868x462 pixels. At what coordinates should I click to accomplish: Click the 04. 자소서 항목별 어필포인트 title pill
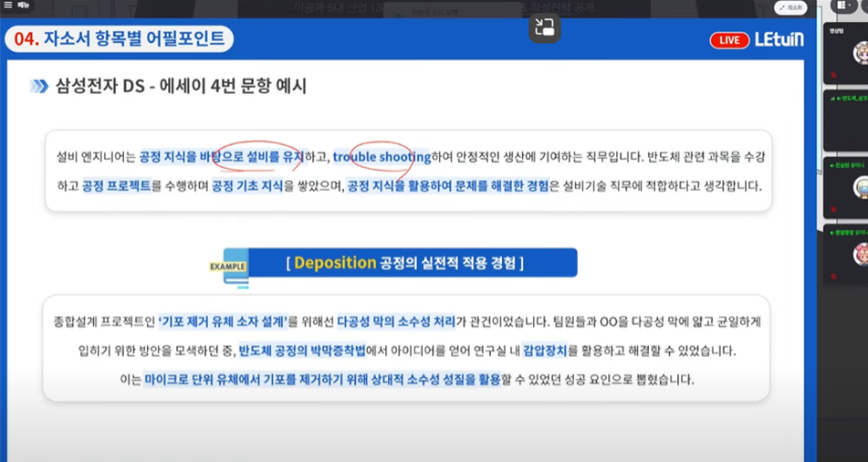(x=119, y=38)
